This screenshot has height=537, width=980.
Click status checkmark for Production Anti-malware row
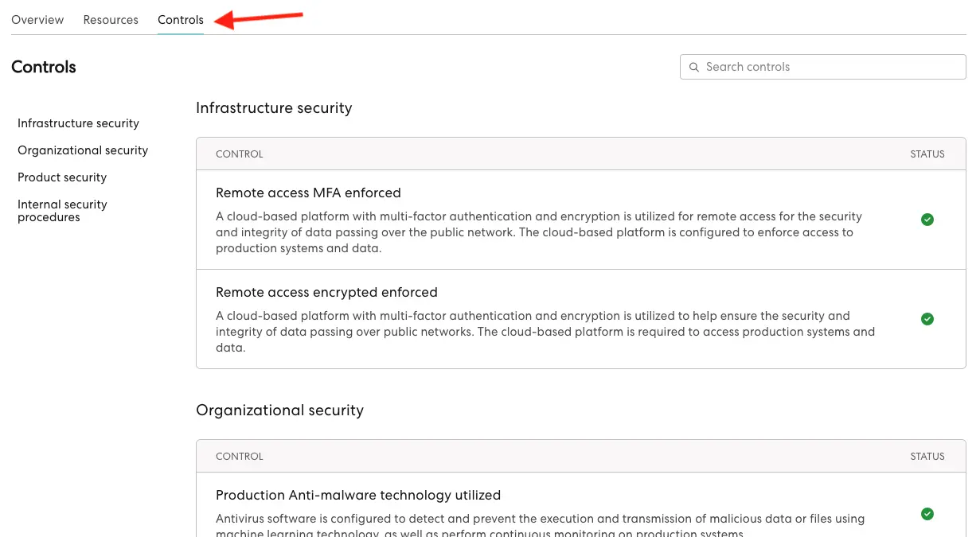point(927,514)
